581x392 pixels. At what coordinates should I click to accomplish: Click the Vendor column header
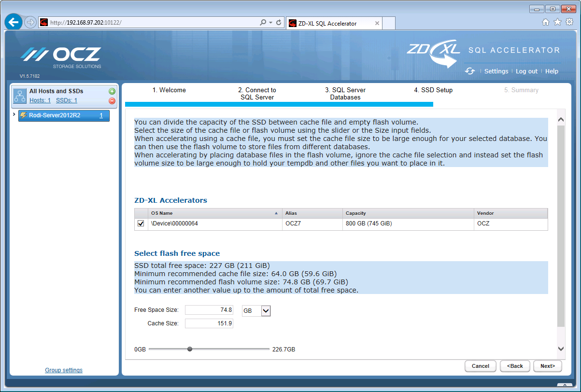(x=511, y=213)
